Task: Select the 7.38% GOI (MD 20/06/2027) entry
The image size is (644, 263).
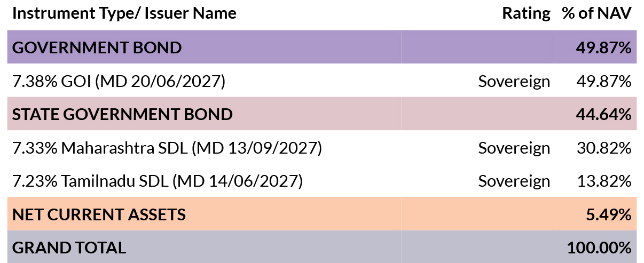Action: [119, 81]
